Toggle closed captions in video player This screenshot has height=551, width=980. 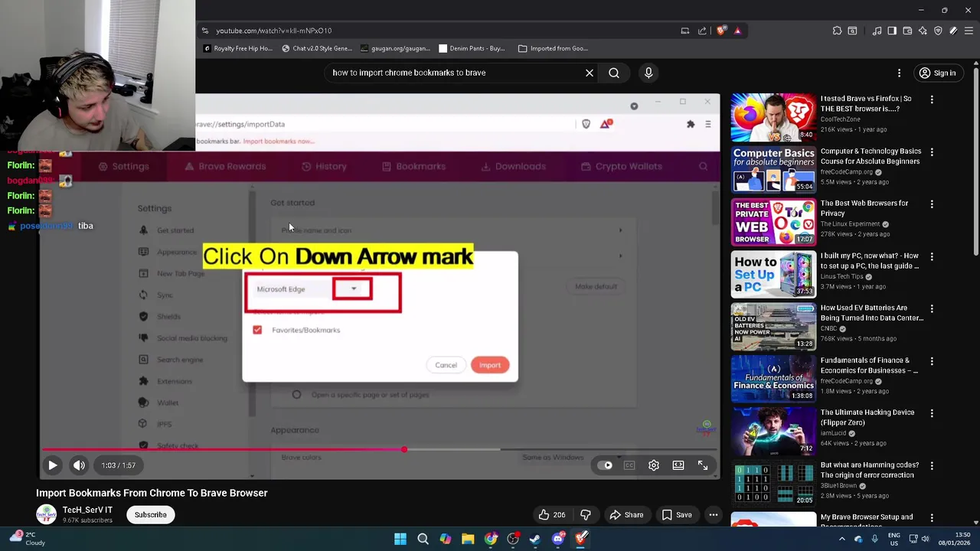[629, 465]
